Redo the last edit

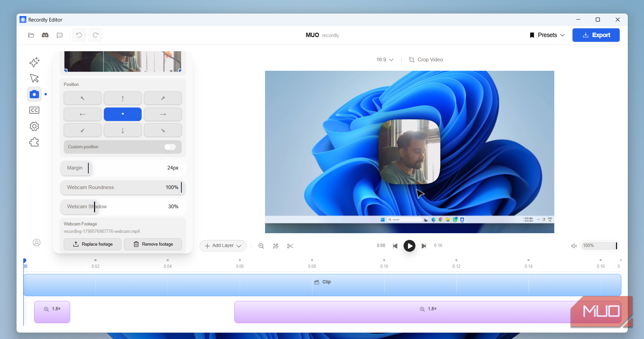[95, 35]
